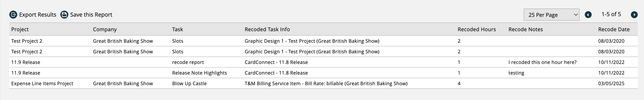Click the Save this Report link text
Screen dimensions: 644x100
click(x=91, y=15)
